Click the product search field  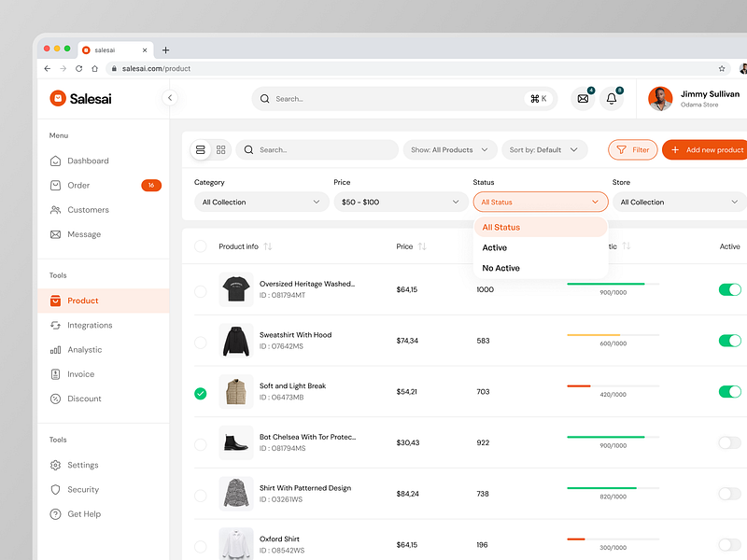coord(317,150)
